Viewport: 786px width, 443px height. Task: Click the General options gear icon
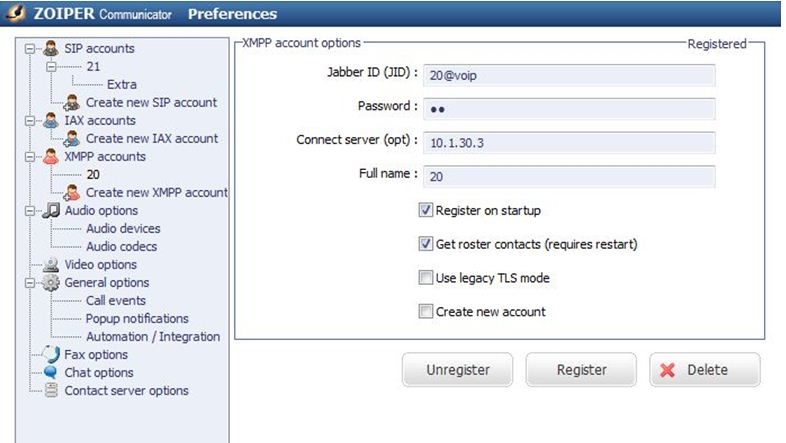51,283
